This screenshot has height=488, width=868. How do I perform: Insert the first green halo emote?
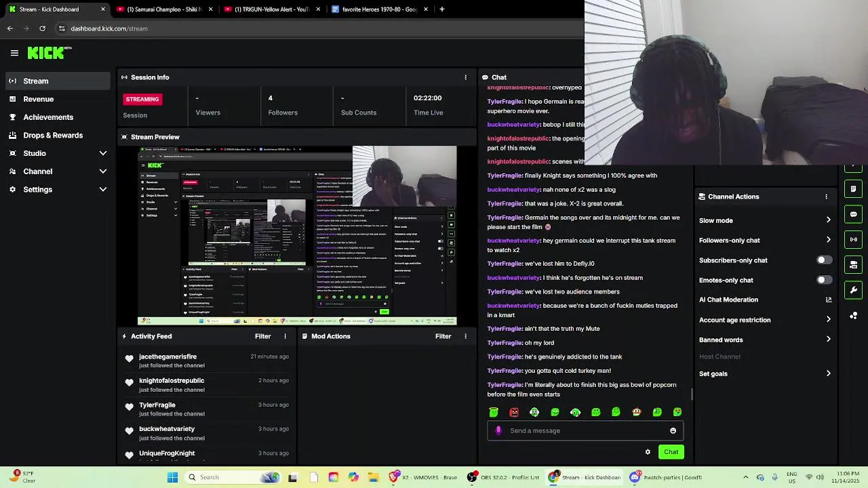click(494, 412)
